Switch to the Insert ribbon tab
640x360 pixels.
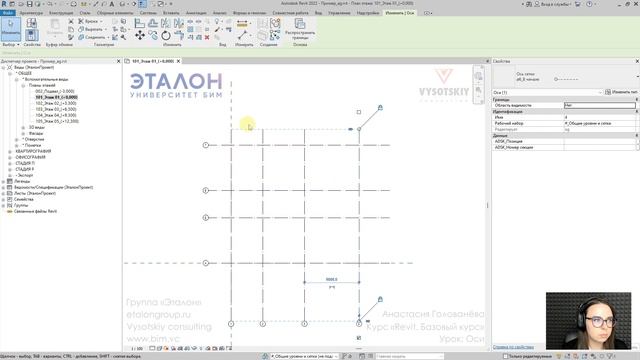[171, 13]
